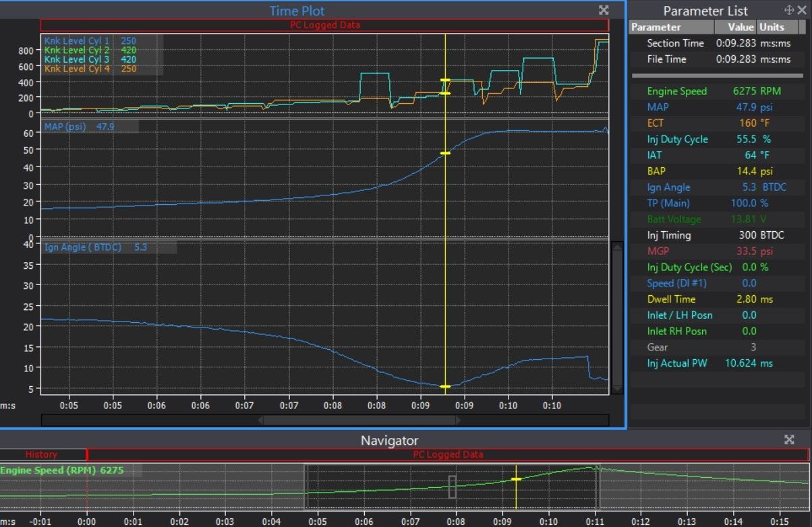
Task: Maximize the Time Plot panel
Action: point(604,9)
